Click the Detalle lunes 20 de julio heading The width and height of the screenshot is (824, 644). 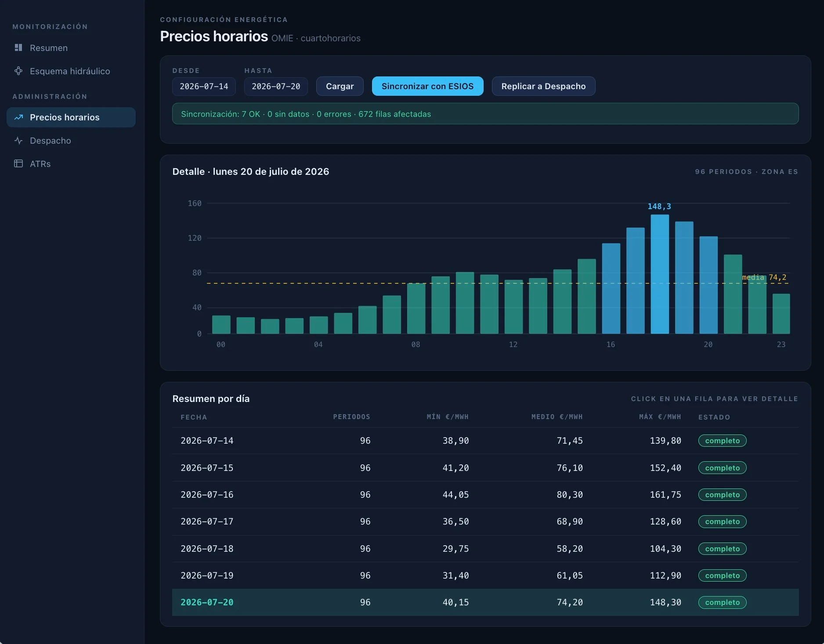(251, 171)
